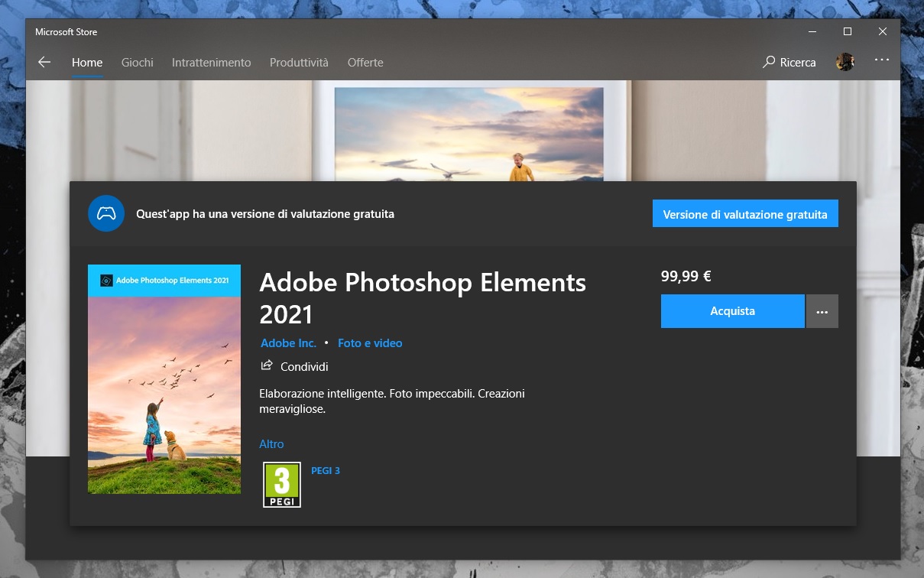Click the Acquista purchase button

click(732, 311)
